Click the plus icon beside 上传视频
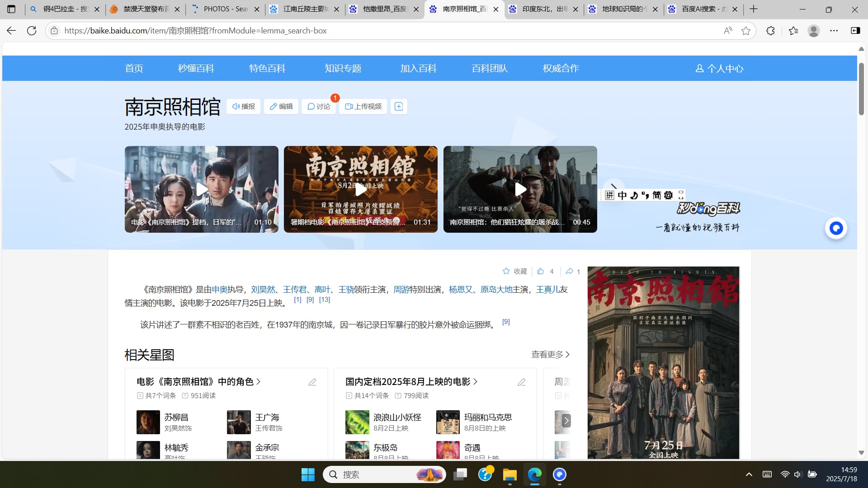 tap(399, 106)
